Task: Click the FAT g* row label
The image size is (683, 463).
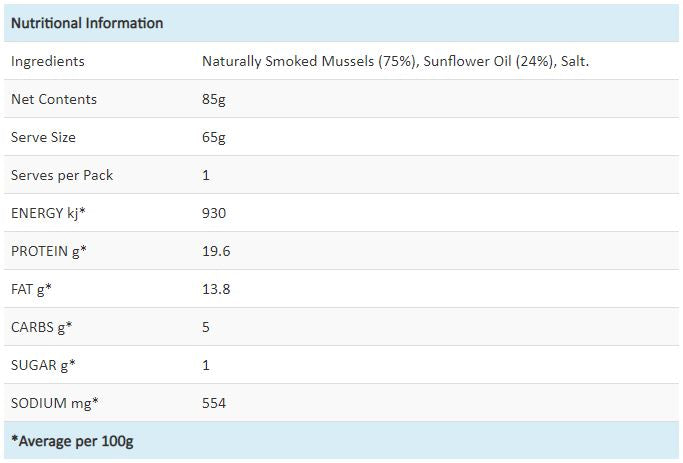Action: [x=31, y=289]
